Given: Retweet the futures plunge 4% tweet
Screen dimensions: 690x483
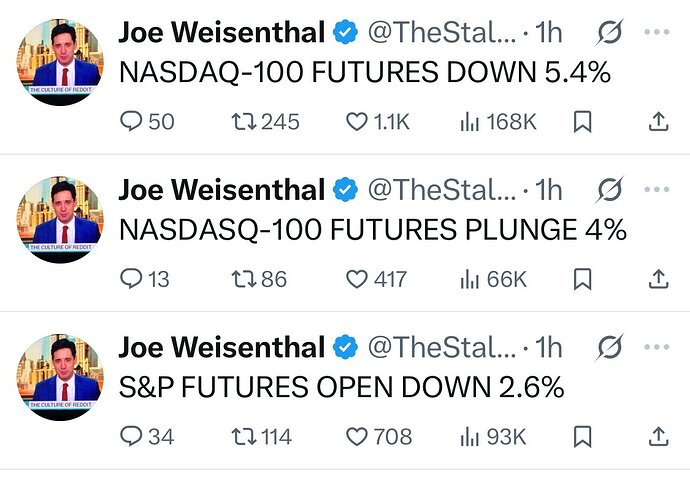Looking at the screenshot, I should point(259,279).
